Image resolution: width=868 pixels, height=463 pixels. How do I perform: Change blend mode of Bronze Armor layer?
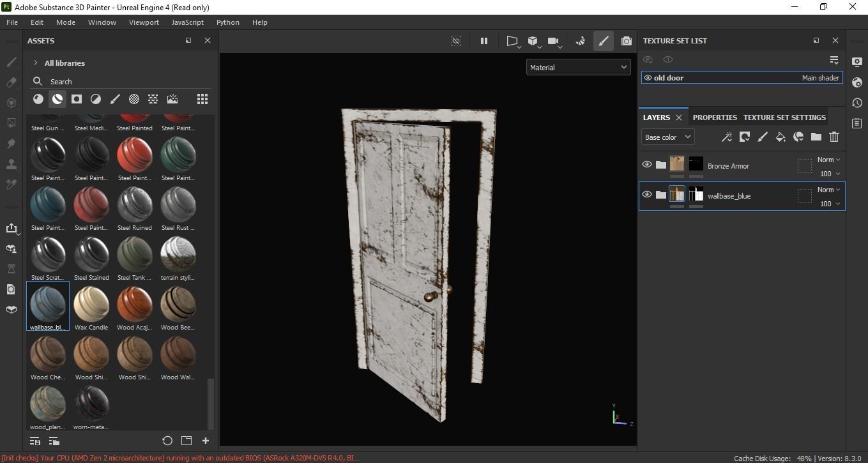point(829,160)
